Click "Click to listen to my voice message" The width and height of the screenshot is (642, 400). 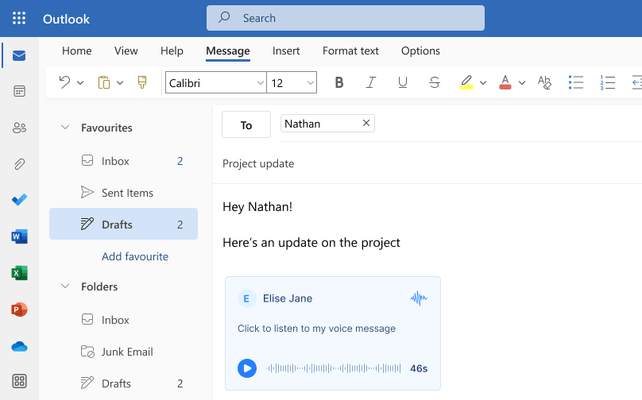pyautogui.click(x=316, y=328)
